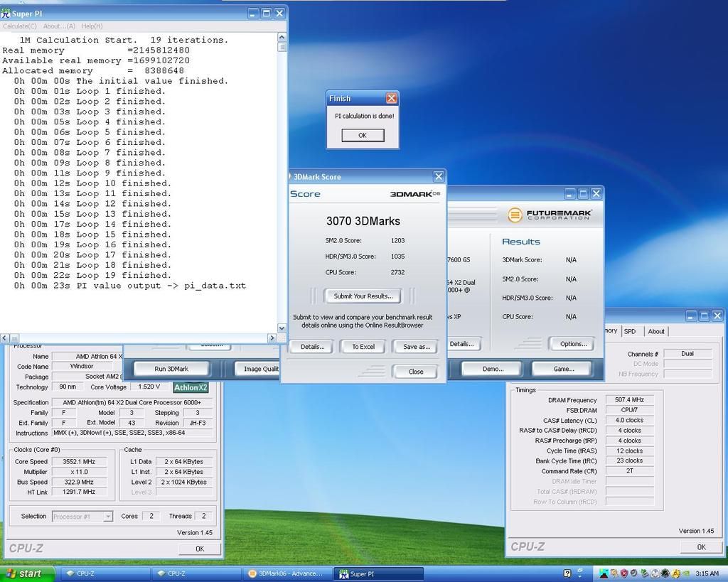Viewport: 728px width, 582px height.
Task: Click the Cycle Time (tRAS) value 12 clocks
Action: coord(630,451)
